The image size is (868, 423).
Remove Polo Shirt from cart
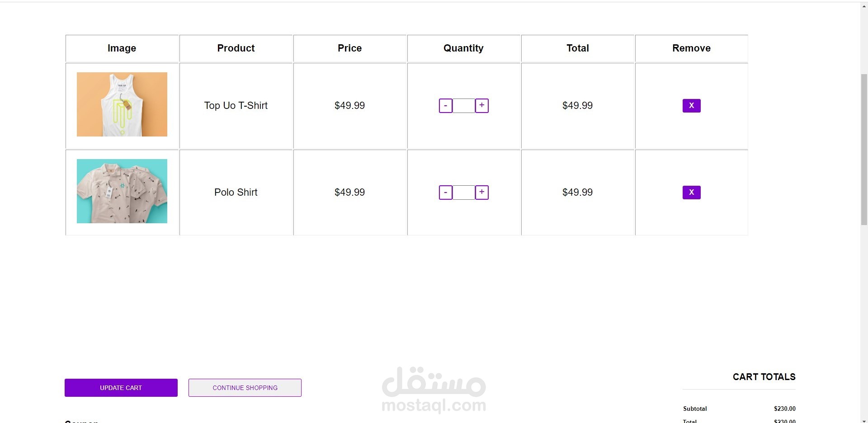tap(691, 193)
